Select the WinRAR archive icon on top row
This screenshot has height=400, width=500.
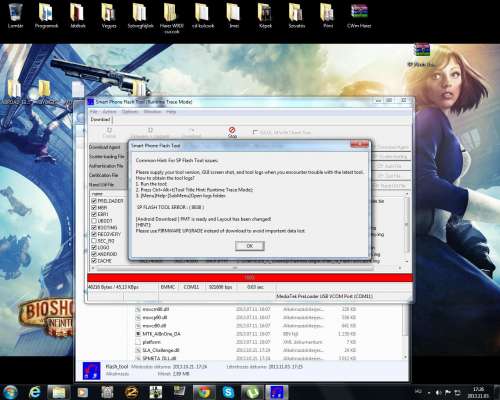[359, 16]
